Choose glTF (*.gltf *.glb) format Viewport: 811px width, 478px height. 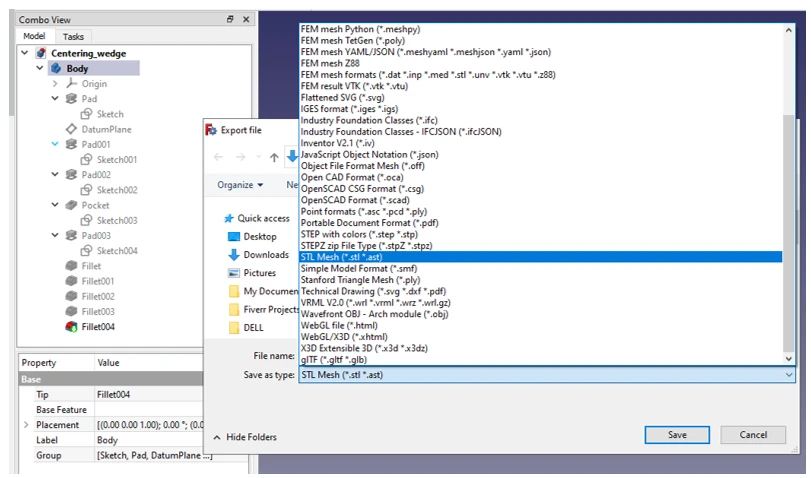click(x=540, y=360)
